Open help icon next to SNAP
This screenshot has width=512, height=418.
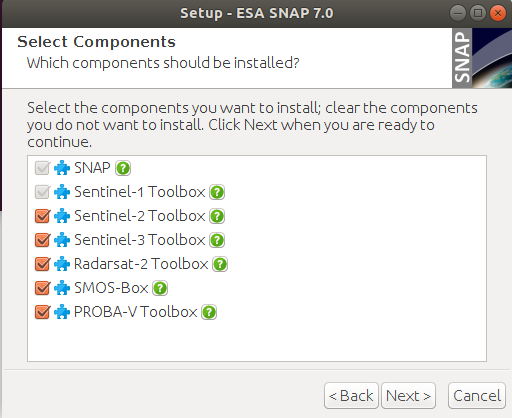click(x=123, y=168)
